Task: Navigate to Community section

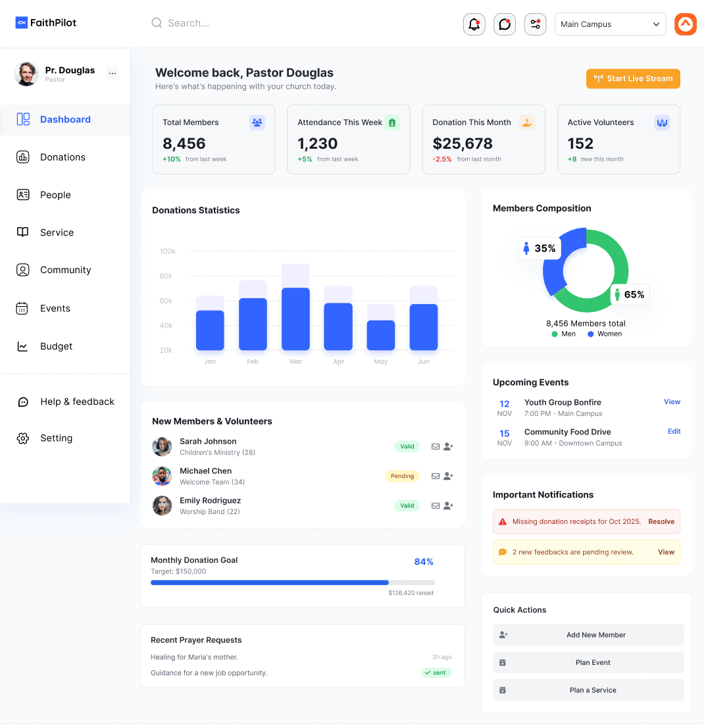Action: (65, 271)
